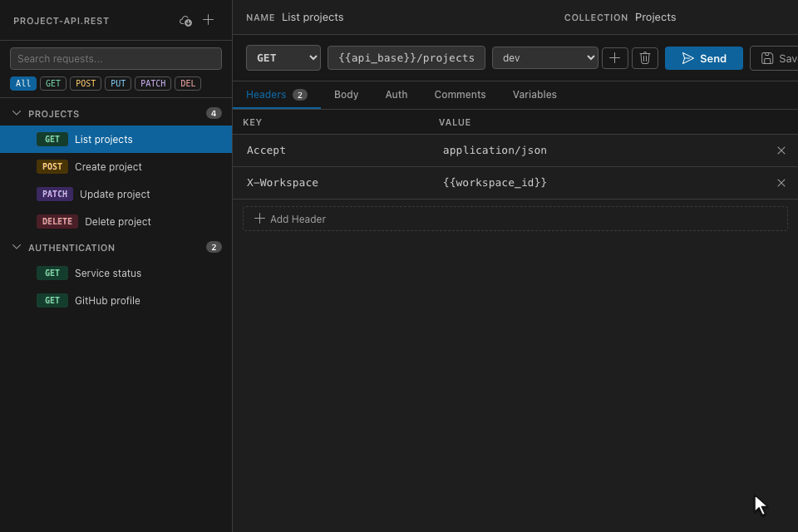This screenshot has width=798, height=532.
Task: Remove the Accept header row
Action: [781, 150]
